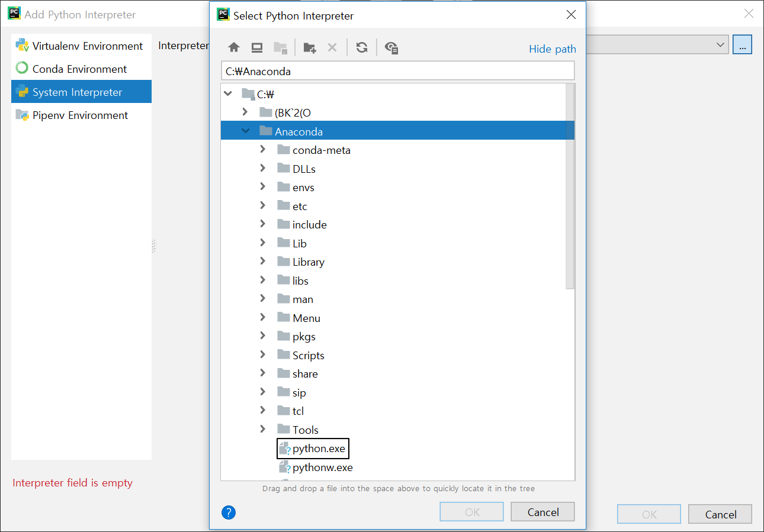The height and width of the screenshot is (532, 764).
Task: Collapse the Anaconda folder
Action: (x=245, y=131)
